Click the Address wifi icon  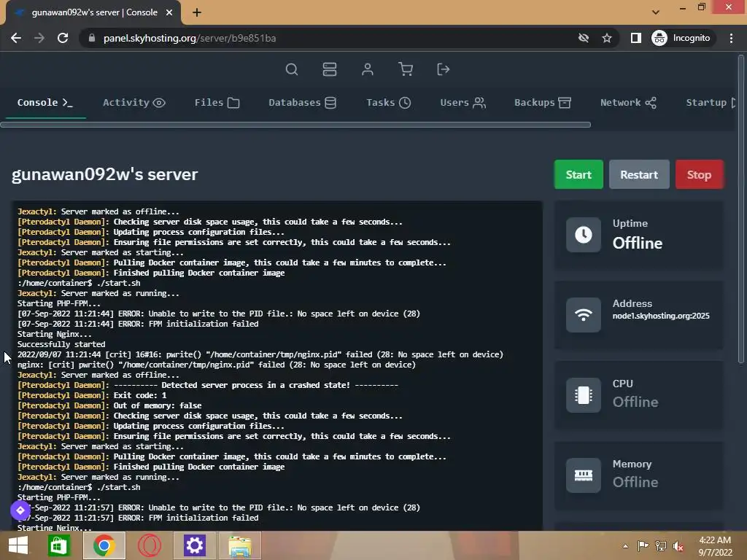coord(583,315)
